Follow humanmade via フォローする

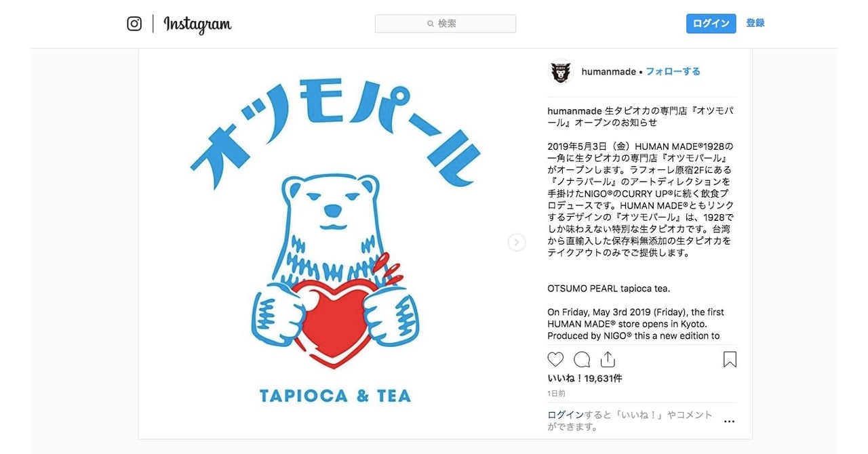(673, 72)
